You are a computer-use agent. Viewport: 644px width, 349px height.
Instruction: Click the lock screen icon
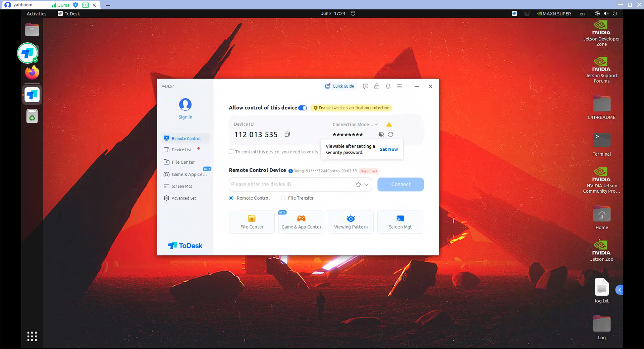(x=377, y=86)
